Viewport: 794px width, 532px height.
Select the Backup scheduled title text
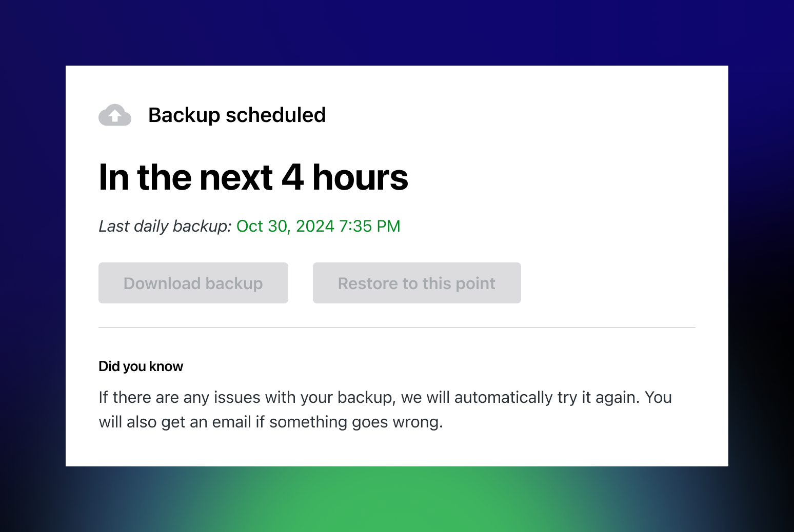point(237,115)
